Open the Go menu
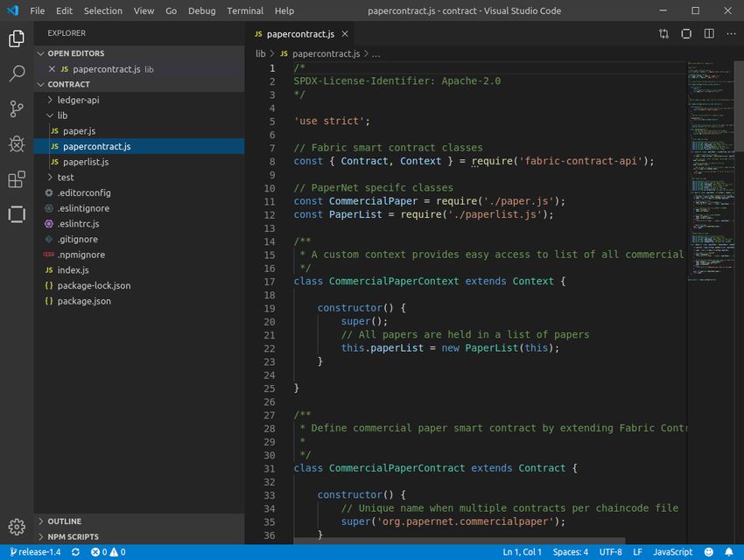This screenshot has height=560, width=744. click(x=172, y=10)
